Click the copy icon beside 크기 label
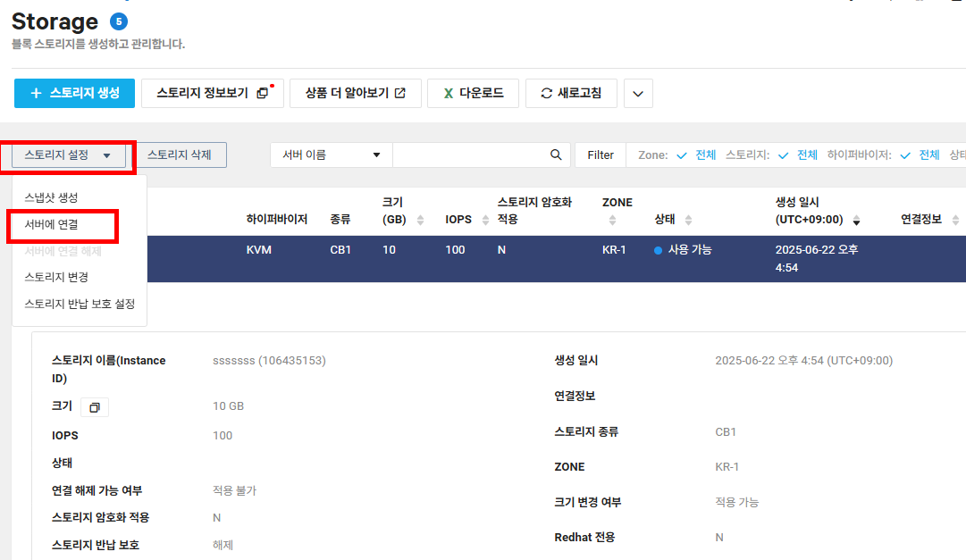966x560 pixels. [x=95, y=407]
